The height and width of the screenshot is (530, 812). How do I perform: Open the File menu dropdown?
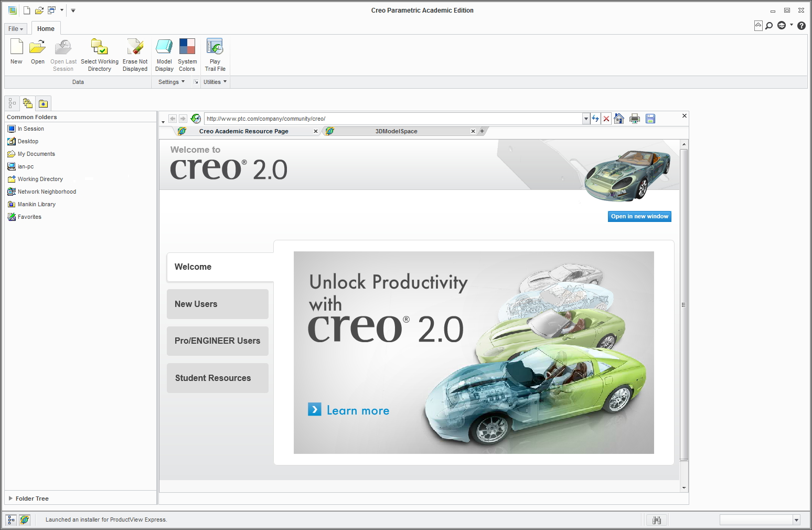16,29
